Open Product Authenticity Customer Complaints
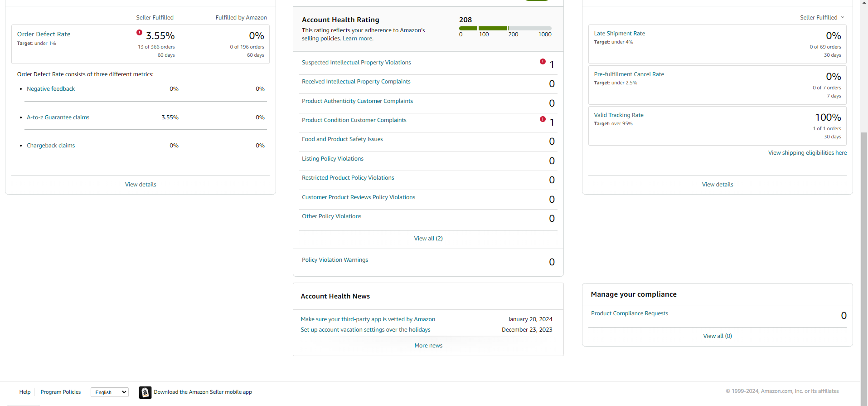The image size is (868, 406). click(x=358, y=101)
